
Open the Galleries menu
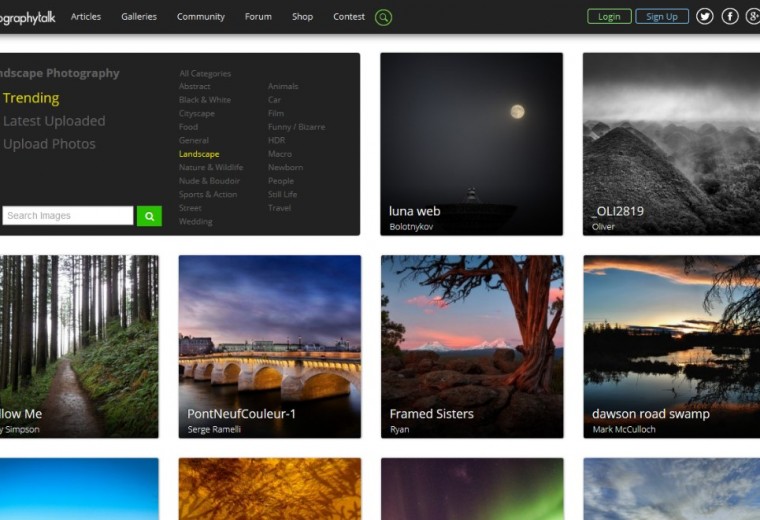point(139,16)
